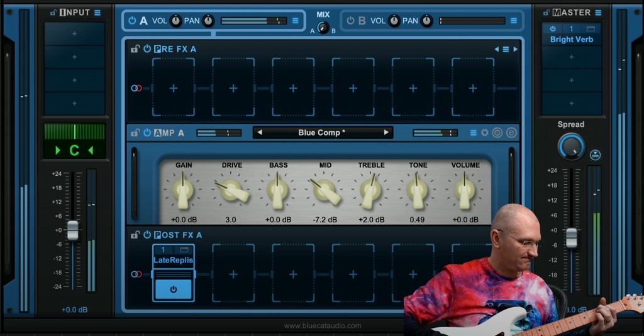Click AMP A 'e' editor icon
Screen dimensions: 644x336
pos(511,133)
